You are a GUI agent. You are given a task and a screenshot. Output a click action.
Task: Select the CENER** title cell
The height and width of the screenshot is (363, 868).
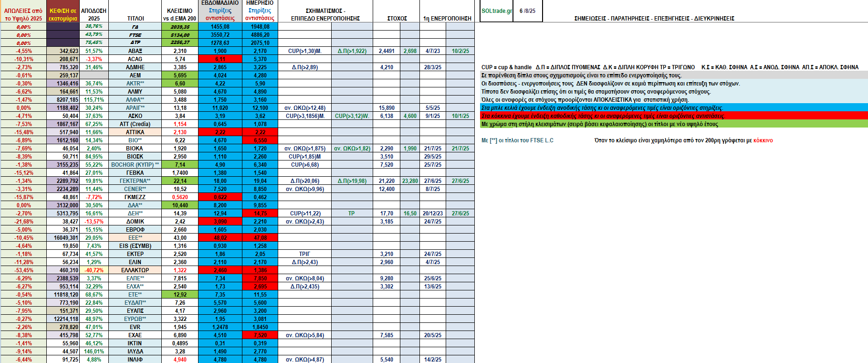pos(135,189)
